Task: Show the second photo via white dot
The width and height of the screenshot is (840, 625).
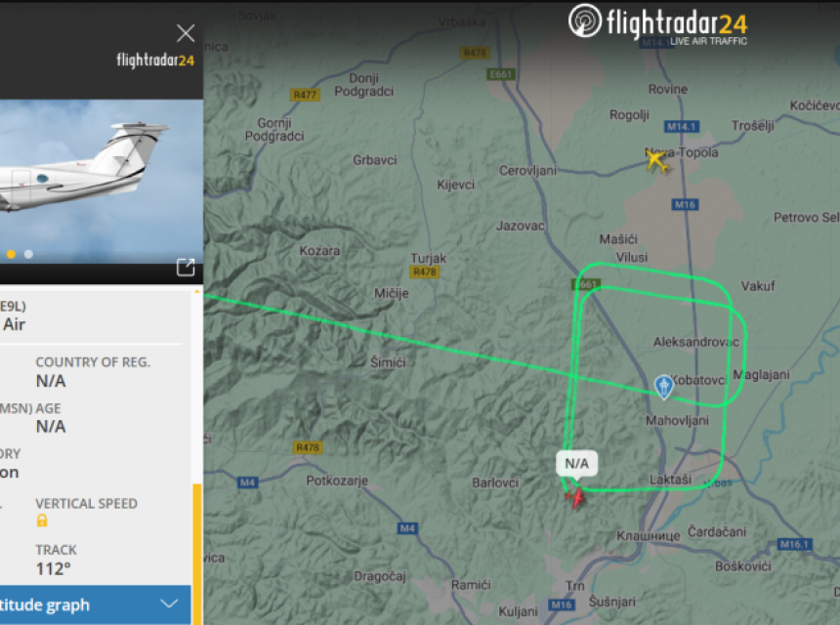Action: pyautogui.click(x=29, y=254)
